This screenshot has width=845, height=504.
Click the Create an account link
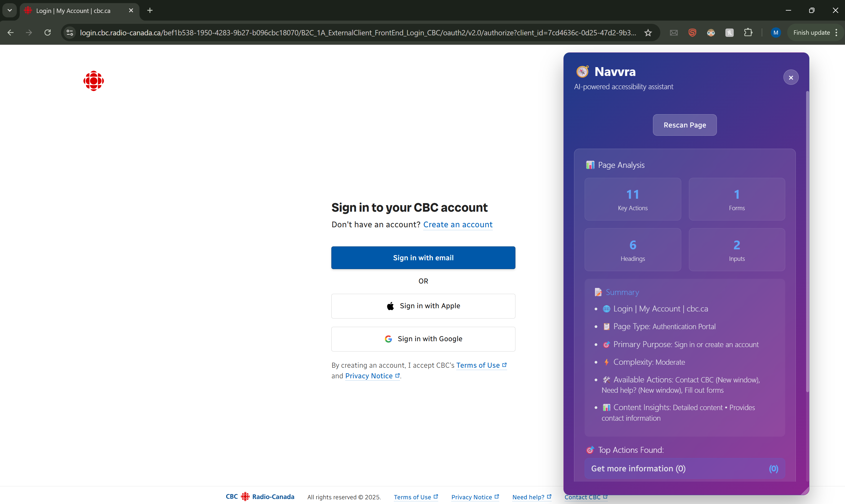tap(458, 225)
